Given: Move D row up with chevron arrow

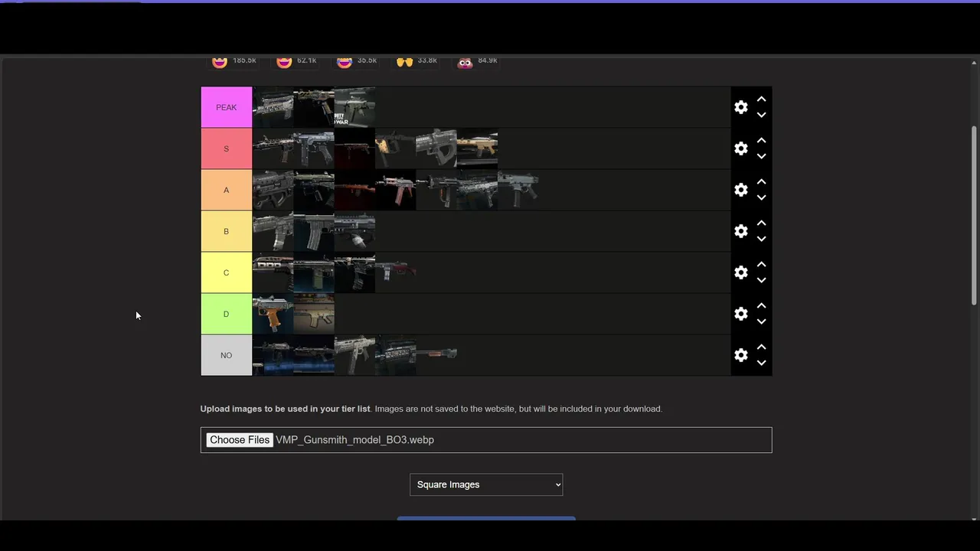Looking at the screenshot, I should pyautogui.click(x=761, y=306).
